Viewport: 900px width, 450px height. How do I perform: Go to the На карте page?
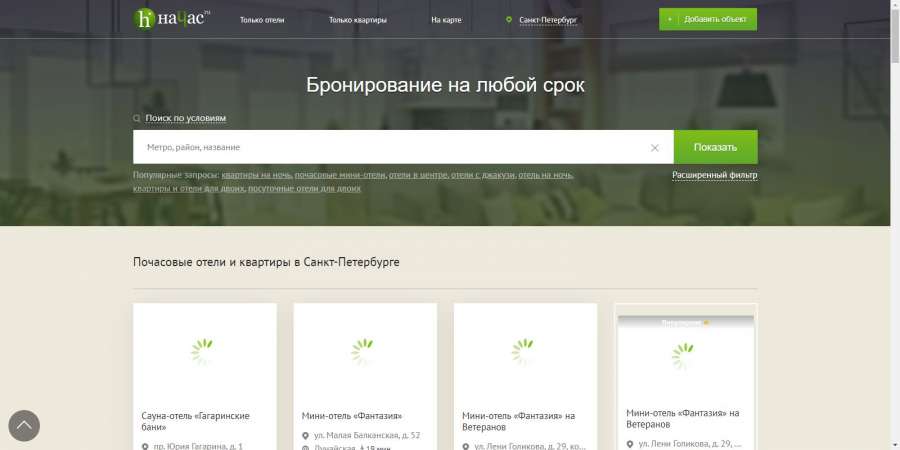coord(446,20)
